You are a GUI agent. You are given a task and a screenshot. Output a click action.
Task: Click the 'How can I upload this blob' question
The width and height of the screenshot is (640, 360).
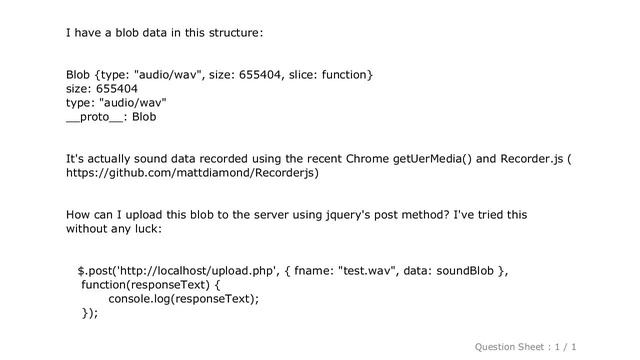[296, 215]
